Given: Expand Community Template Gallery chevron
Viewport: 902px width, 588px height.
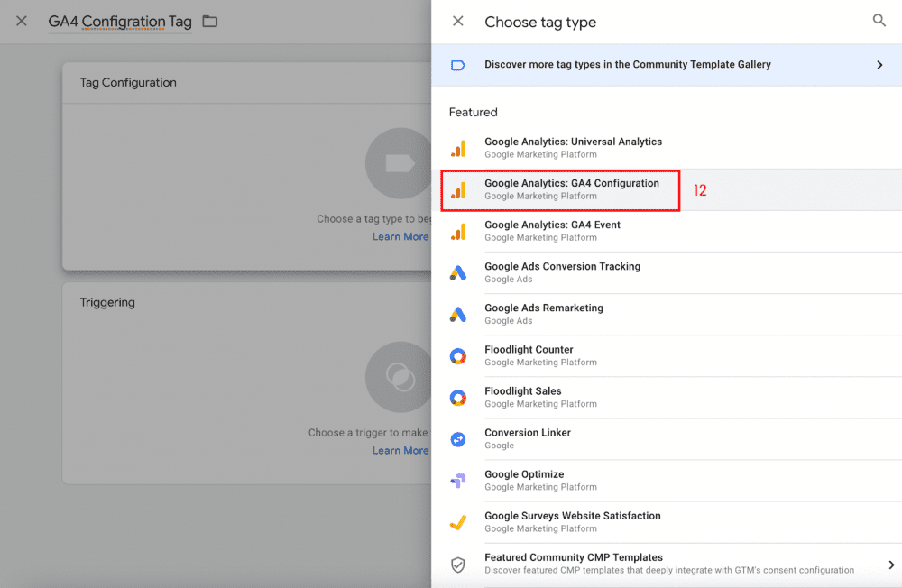Looking at the screenshot, I should pyautogui.click(x=879, y=65).
